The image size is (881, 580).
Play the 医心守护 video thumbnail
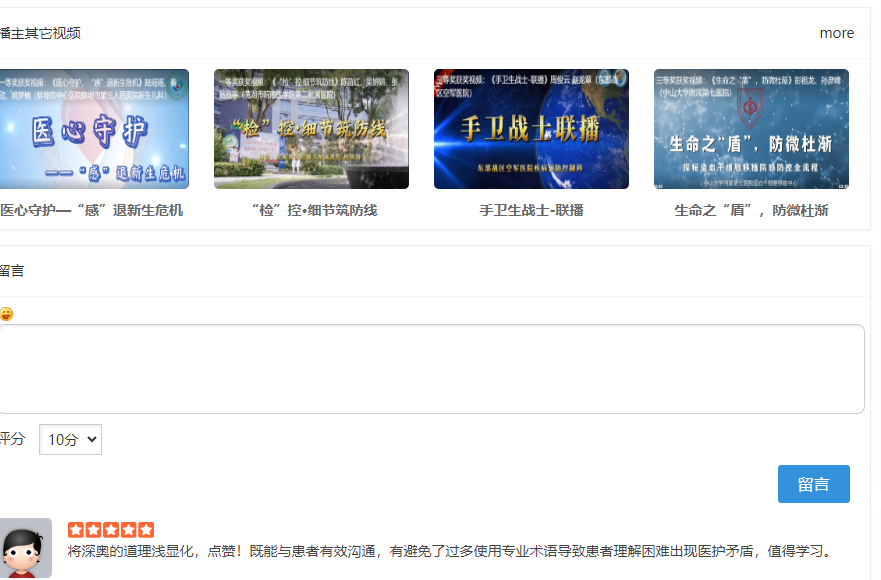click(91, 128)
